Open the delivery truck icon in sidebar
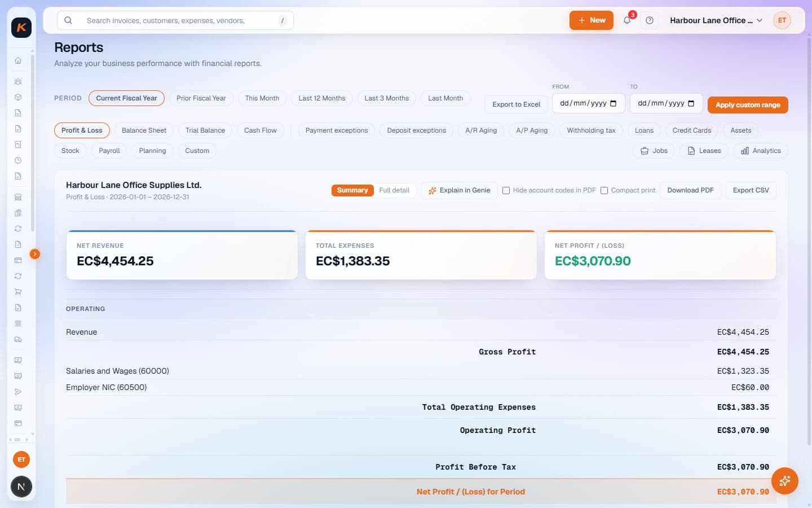 tap(18, 339)
